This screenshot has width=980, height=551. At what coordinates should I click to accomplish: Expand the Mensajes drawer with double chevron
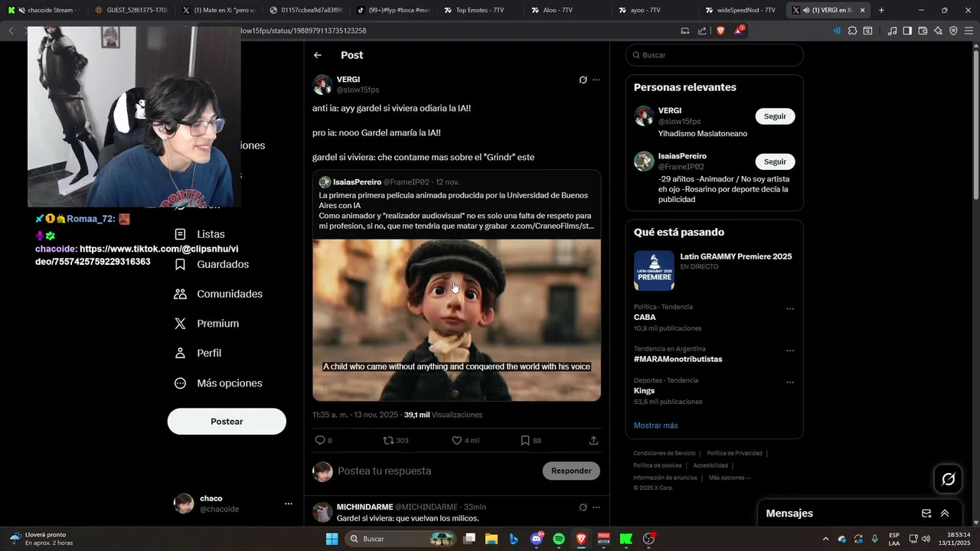coord(945,514)
